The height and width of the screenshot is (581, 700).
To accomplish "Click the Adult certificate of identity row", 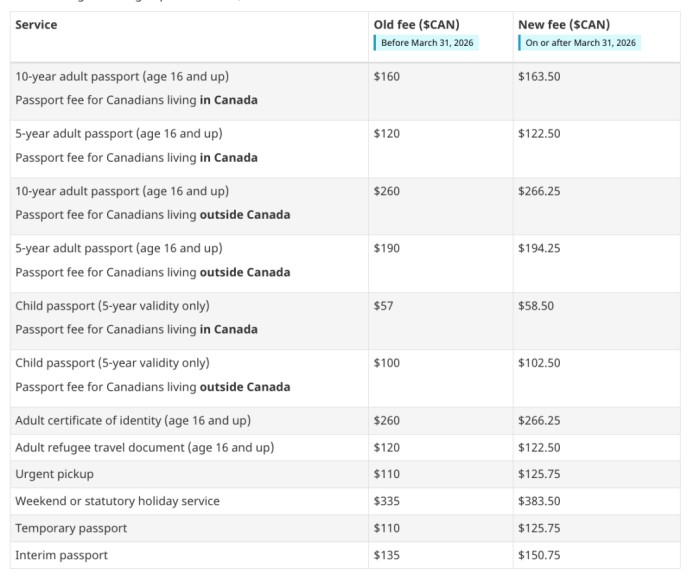I will tap(132, 421).
